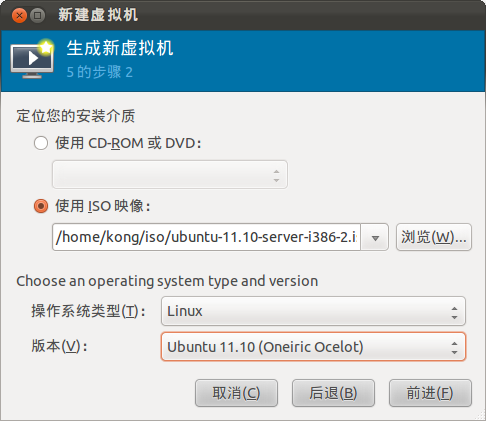Open the disabled CD-ROM device combo box
Image resolution: width=486 pixels, height=421 pixels.
coord(170,175)
